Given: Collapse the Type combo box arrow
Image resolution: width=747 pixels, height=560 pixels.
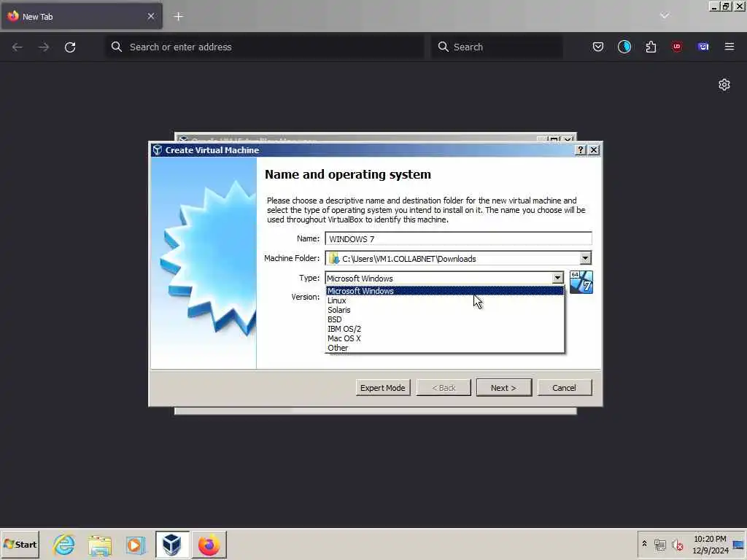Looking at the screenshot, I should (x=557, y=278).
